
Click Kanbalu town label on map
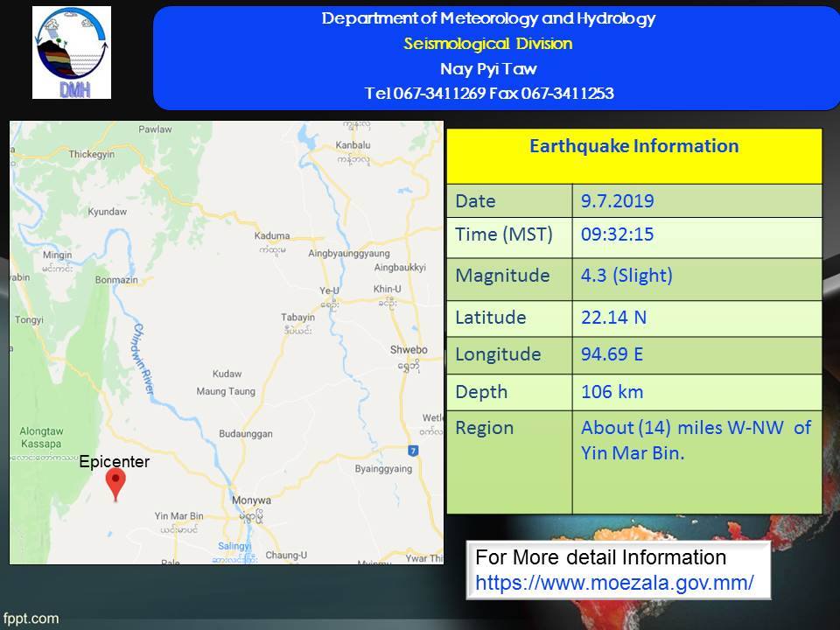point(353,145)
